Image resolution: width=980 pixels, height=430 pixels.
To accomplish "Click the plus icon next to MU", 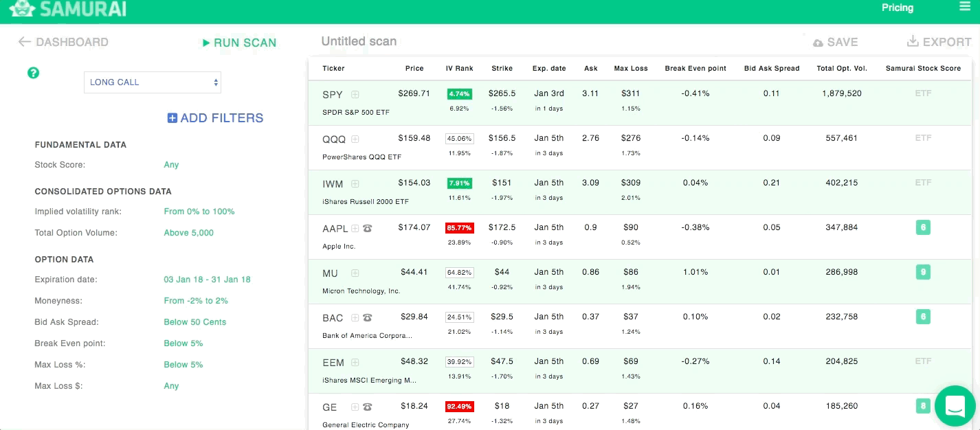I will tap(355, 273).
